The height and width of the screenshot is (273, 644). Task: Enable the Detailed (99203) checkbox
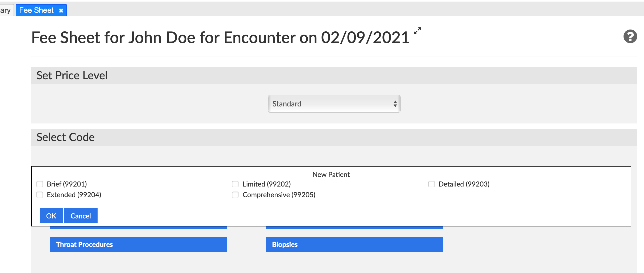(432, 184)
